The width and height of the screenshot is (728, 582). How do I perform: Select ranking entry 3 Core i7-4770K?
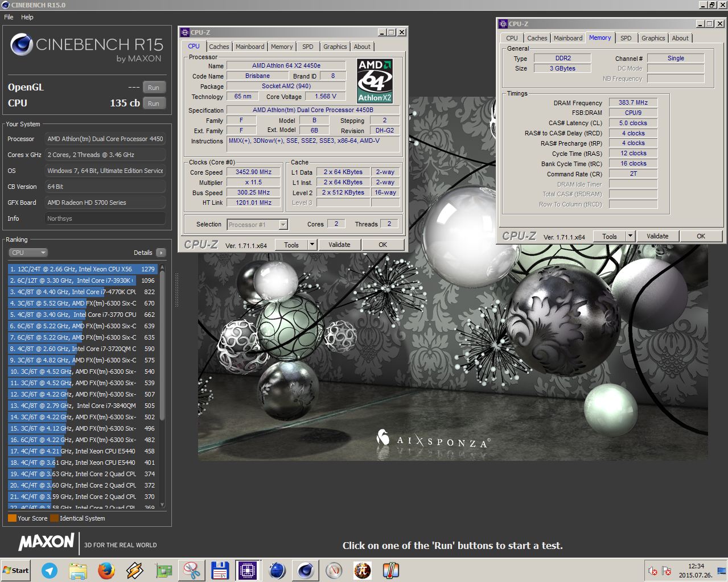coord(83,292)
